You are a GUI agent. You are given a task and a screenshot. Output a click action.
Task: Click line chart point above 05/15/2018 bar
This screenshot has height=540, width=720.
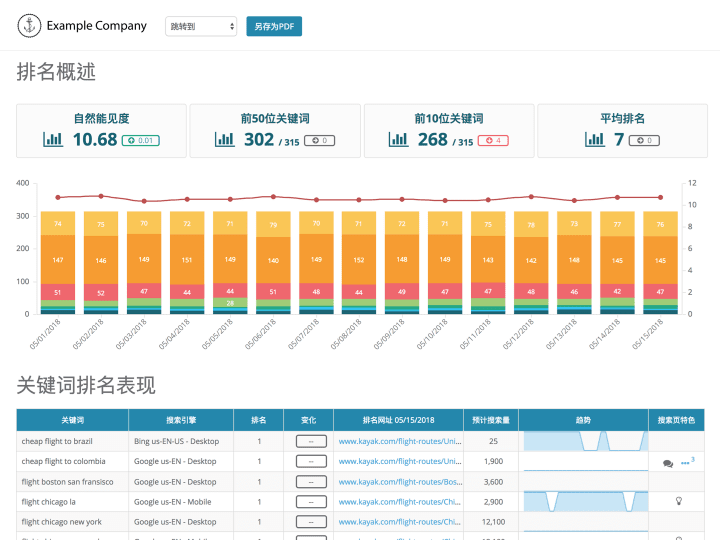pyautogui.click(x=660, y=197)
